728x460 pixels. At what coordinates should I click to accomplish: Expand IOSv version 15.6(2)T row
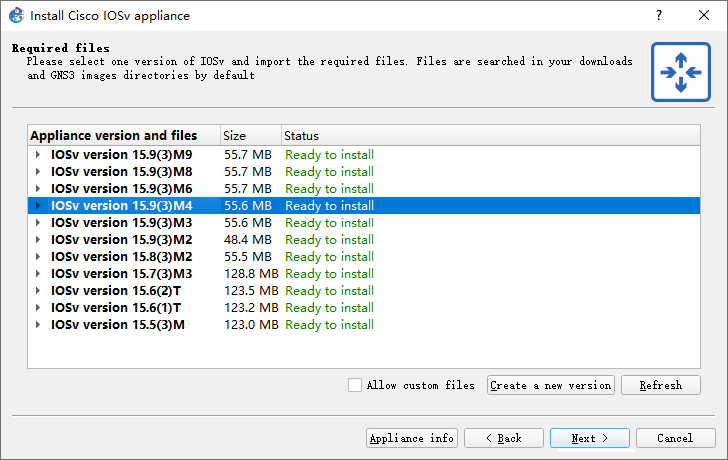point(38,291)
